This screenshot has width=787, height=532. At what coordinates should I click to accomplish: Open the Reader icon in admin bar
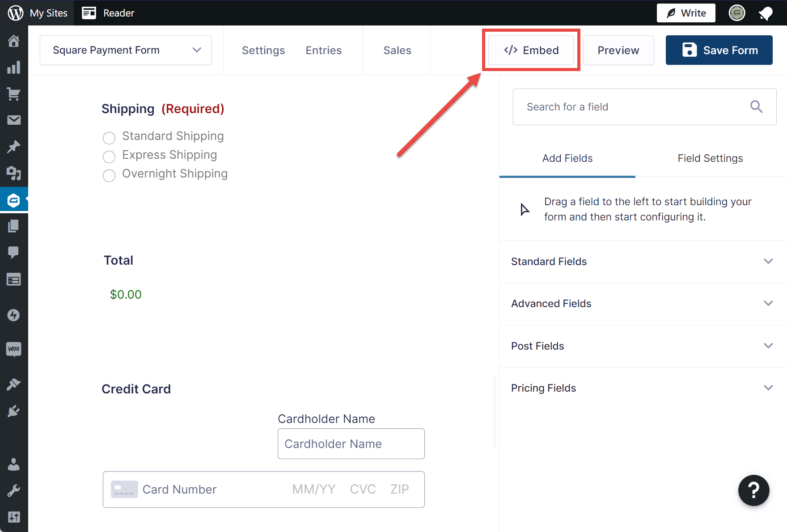(89, 13)
